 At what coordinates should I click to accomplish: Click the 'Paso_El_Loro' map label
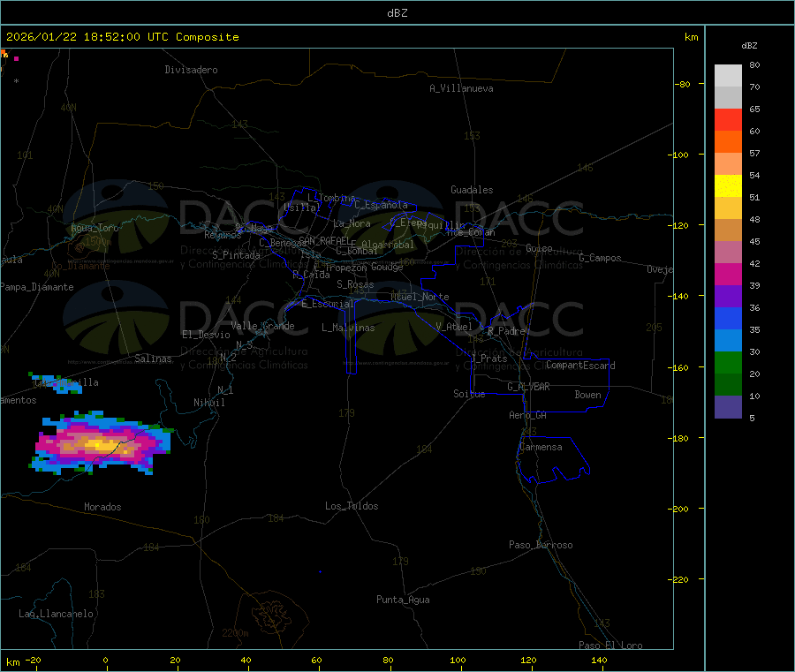click(610, 646)
